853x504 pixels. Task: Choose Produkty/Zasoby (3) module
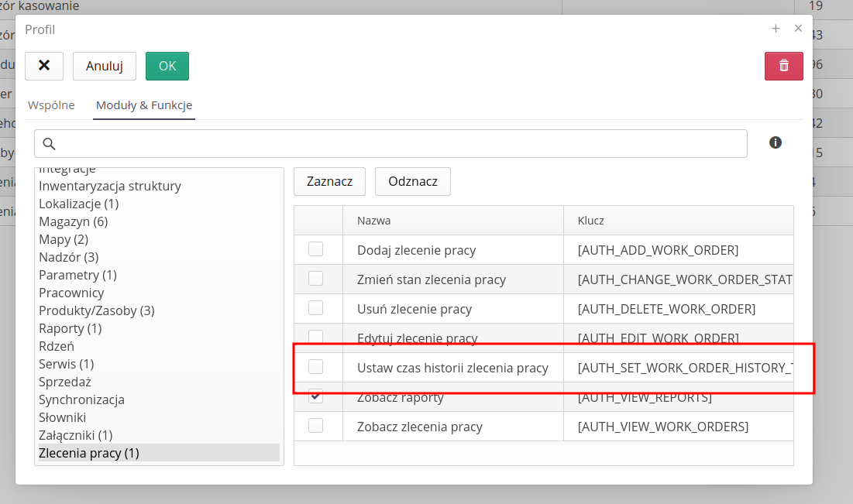[x=97, y=310]
